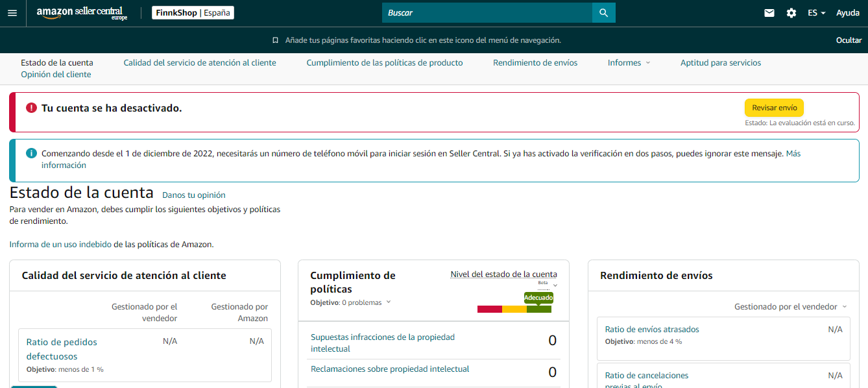Open the ES language dropdown

coord(817,13)
